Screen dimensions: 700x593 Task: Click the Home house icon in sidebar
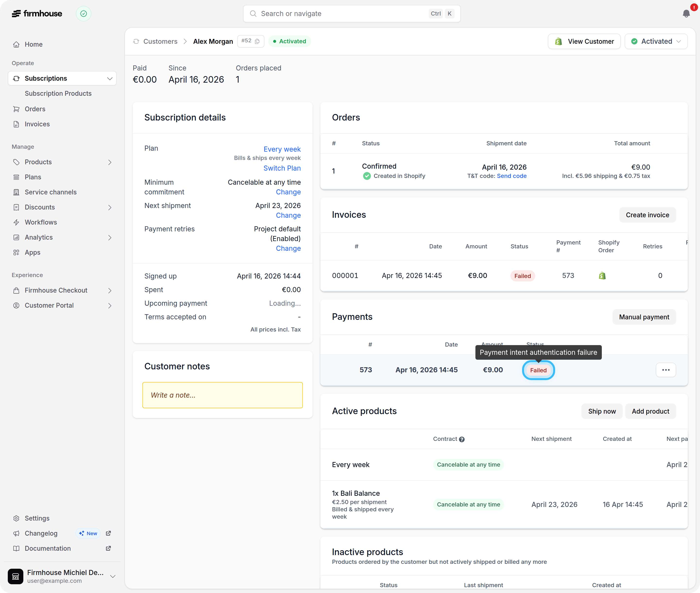click(16, 44)
